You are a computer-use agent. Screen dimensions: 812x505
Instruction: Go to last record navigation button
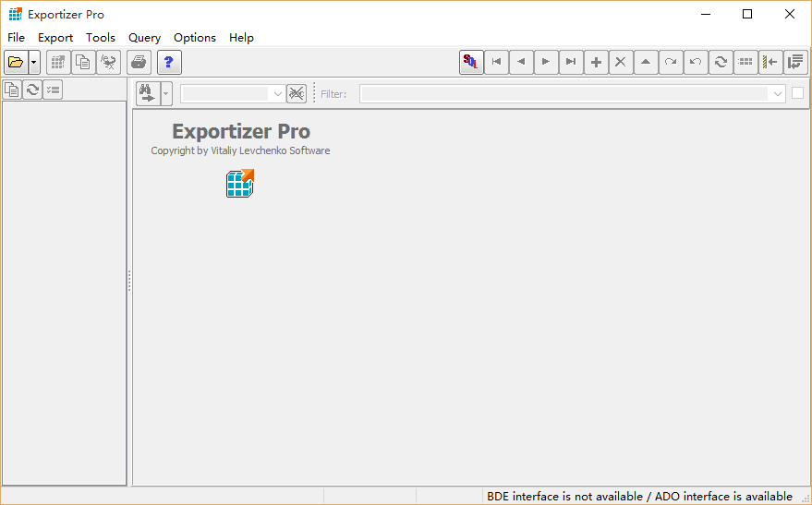[x=571, y=62]
